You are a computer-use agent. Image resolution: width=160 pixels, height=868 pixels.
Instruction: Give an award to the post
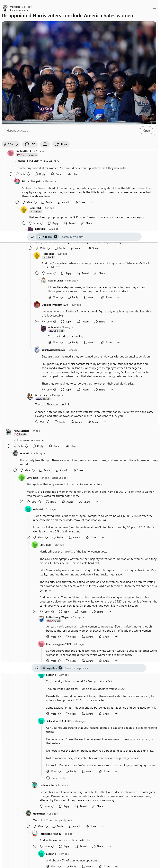click(x=45, y=144)
